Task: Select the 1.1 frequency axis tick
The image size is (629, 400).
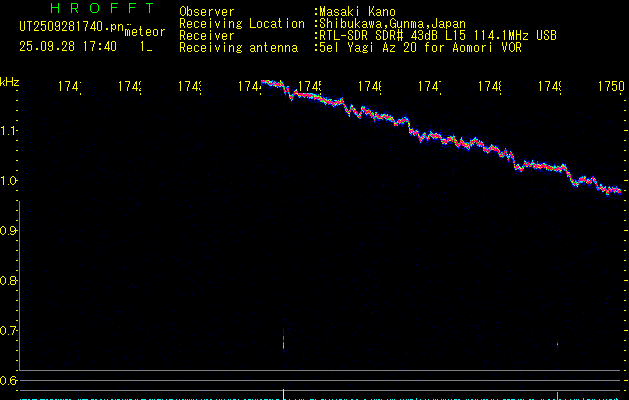Action: pos(10,131)
